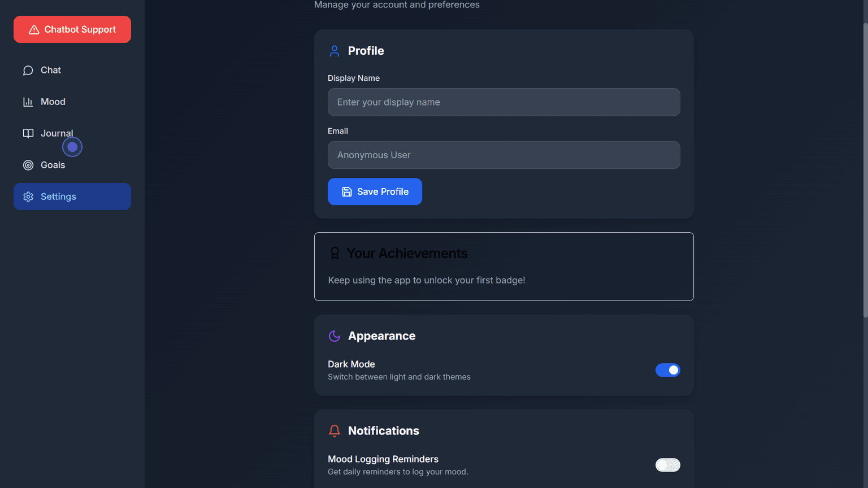The height and width of the screenshot is (488, 868).
Task: Enable Mood Logging Reminders toggle
Action: pos(667,465)
